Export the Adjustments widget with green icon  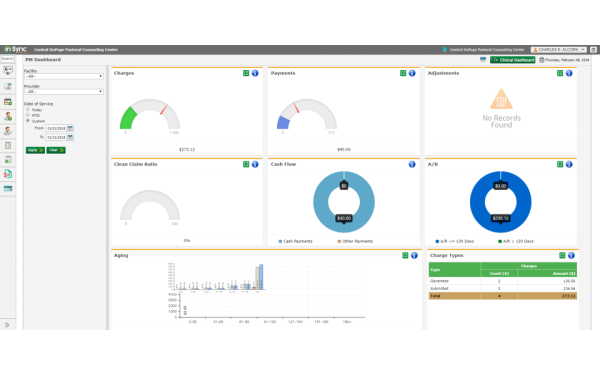coord(560,73)
